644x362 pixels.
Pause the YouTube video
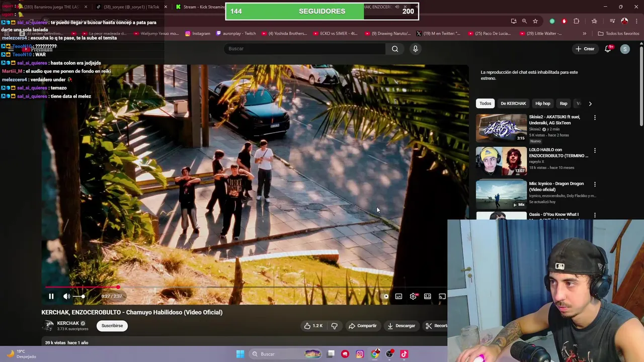[51, 296]
